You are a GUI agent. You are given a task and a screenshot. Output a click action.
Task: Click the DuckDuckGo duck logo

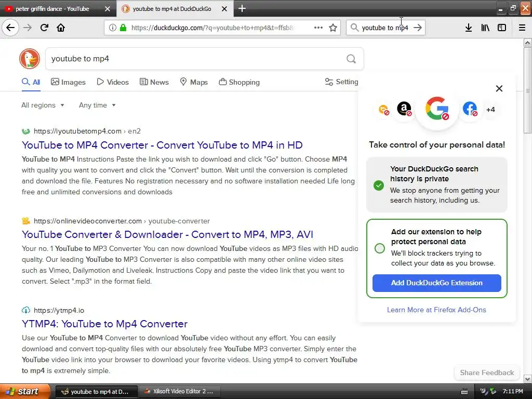[30, 59]
